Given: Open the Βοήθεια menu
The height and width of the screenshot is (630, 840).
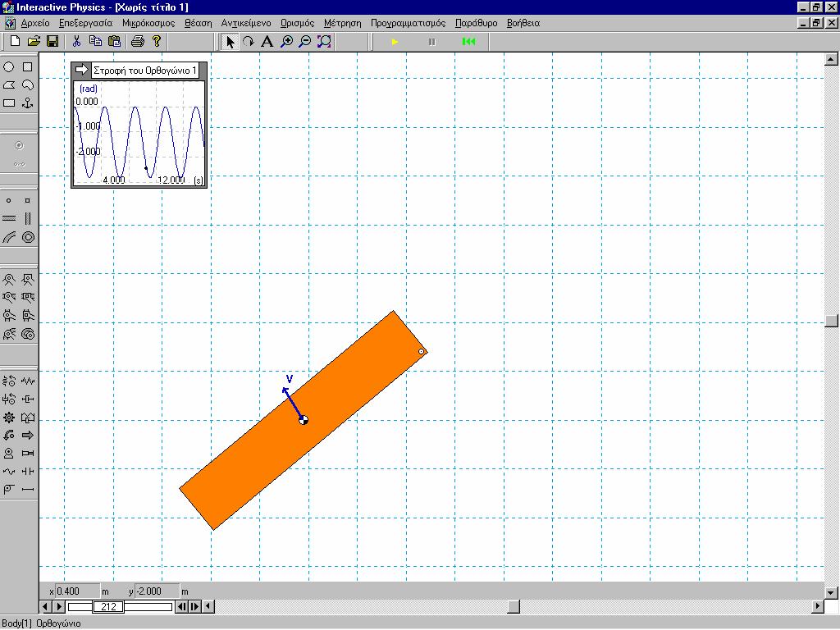Looking at the screenshot, I should point(523,23).
